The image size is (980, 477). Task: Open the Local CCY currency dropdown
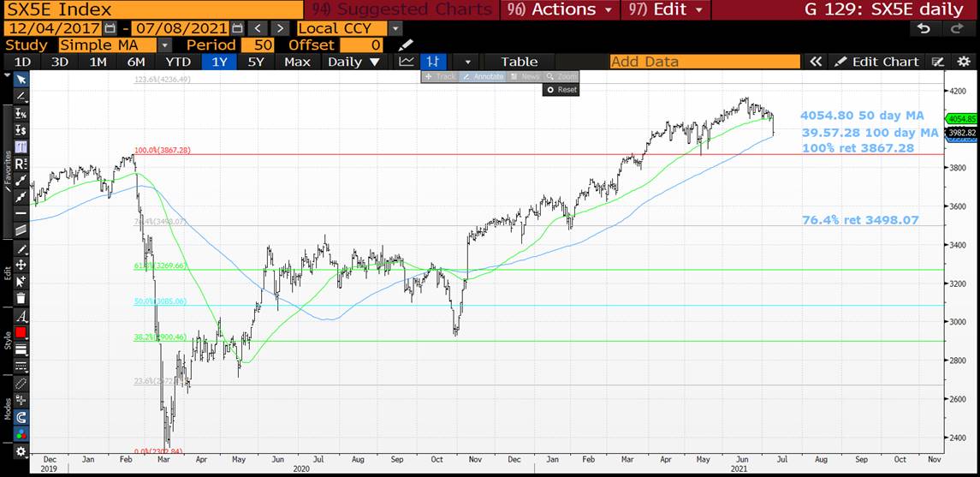point(395,28)
